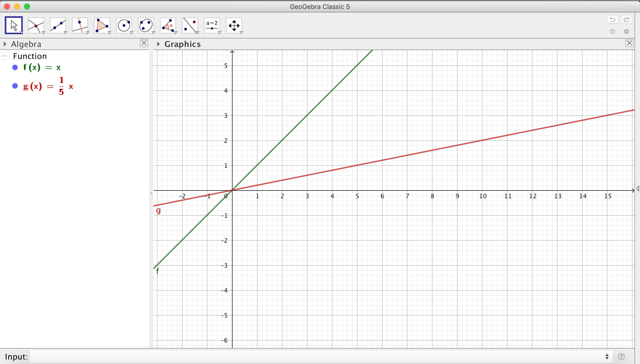Image resolution: width=640 pixels, height=364 pixels.
Task: Click the Undo button
Action: (x=612, y=19)
